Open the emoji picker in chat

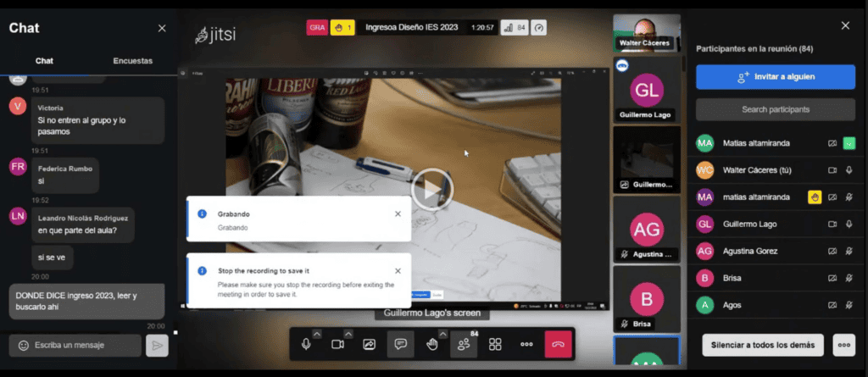23,346
